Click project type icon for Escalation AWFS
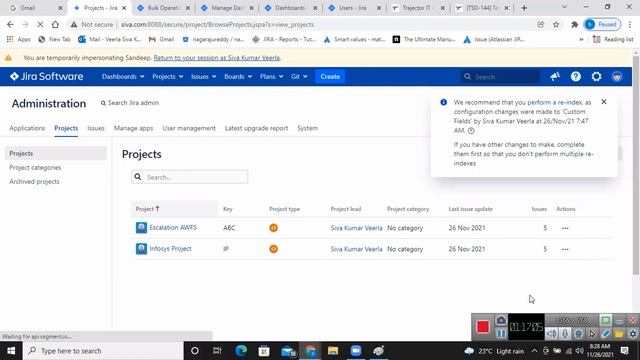Image resolution: width=640 pixels, height=360 pixels. [x=273, y=228]
